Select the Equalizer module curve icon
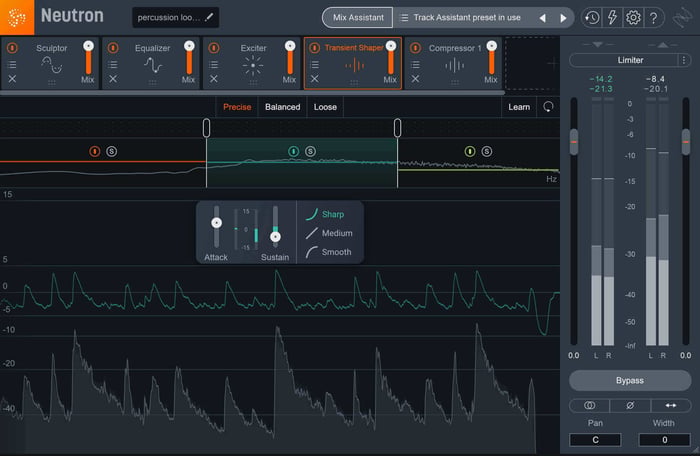The width and height of the screenshot is (700, 456). [153, 66]
